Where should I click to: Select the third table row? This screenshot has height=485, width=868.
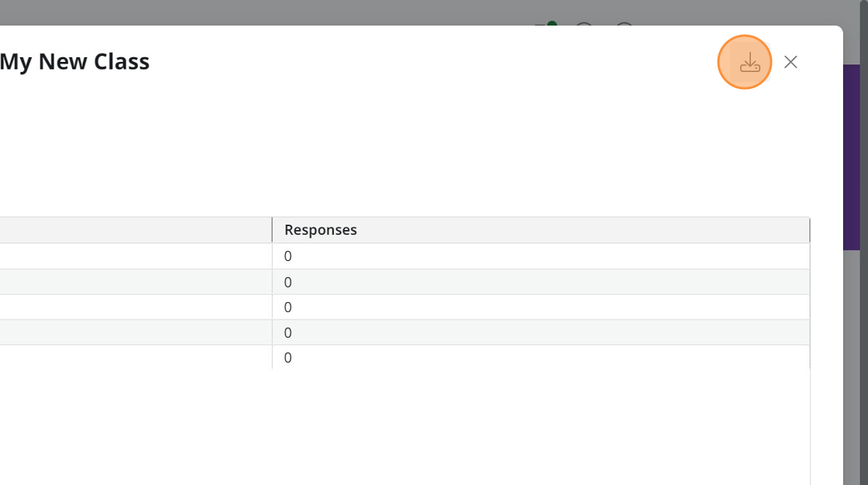pyautogui.click(x=288, y=307)
